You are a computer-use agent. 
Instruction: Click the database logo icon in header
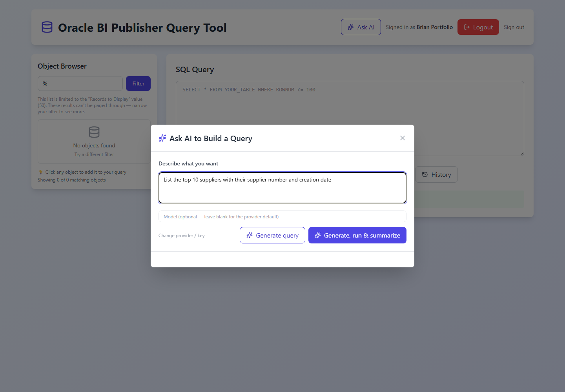click(47, 27)
